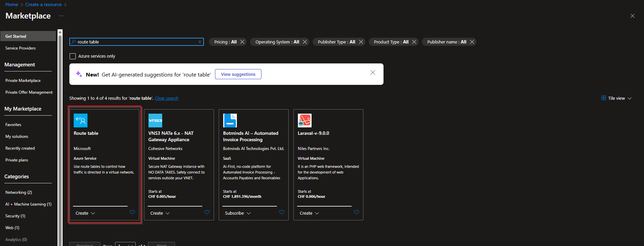Open the Tile view dropdown
The image size is (644, 246).
coord(616,98)
